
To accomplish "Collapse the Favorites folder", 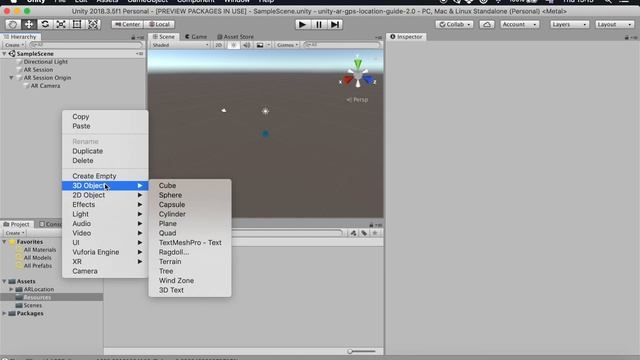I will click(4, 242).
